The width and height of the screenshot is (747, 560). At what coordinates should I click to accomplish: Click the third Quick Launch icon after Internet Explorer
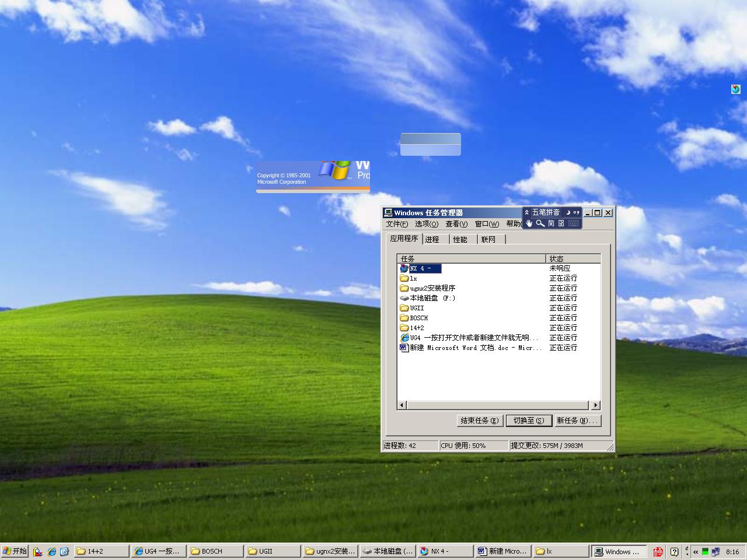pyautogui.click(x=64, y=551)
